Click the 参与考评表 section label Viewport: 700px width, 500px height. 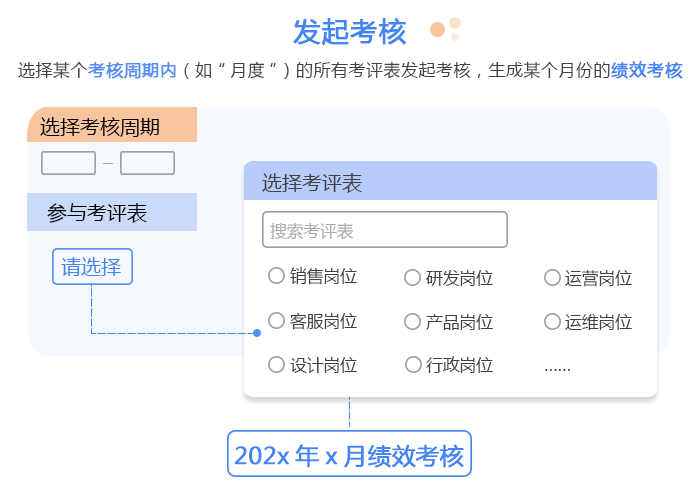point(111,212)
